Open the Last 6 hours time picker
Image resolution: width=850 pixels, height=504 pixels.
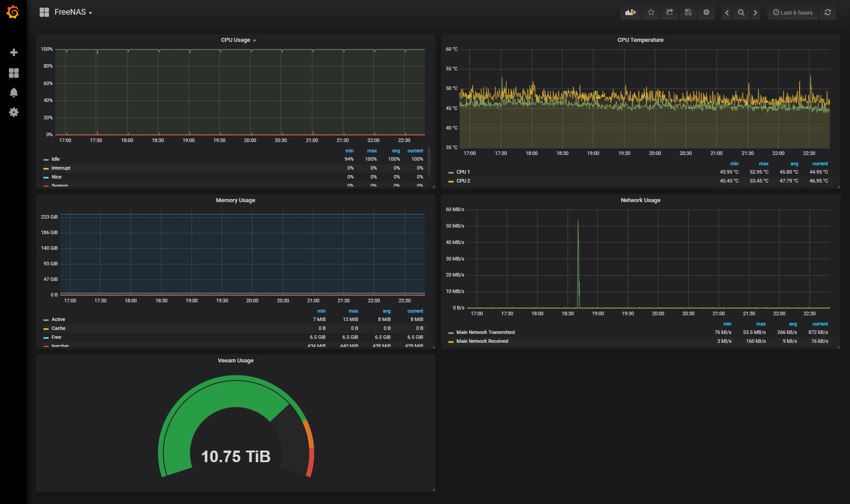[793, 12]
